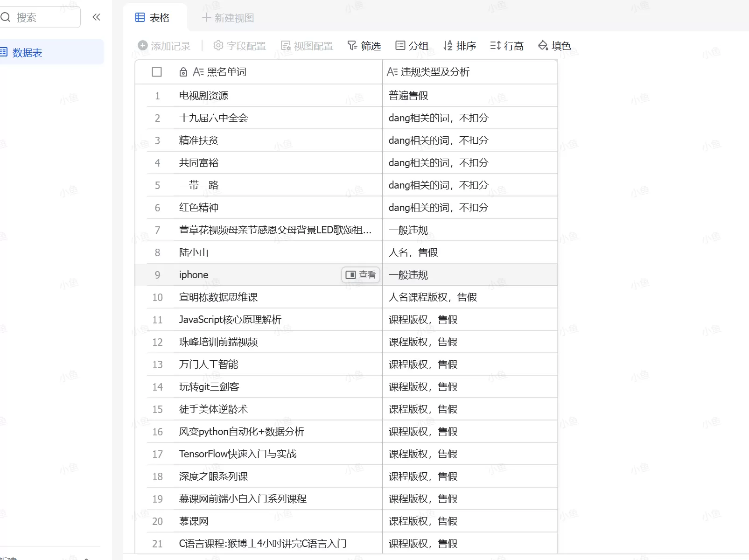Collapse the left sidebar with chevron
Image resolution: width=749 pixels, height=560 pixels.
[96, 17]
